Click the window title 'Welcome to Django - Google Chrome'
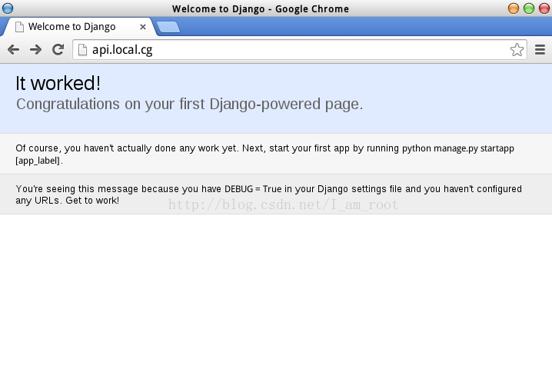Viewport: 552px width, 392px height. tap(261, 8)
